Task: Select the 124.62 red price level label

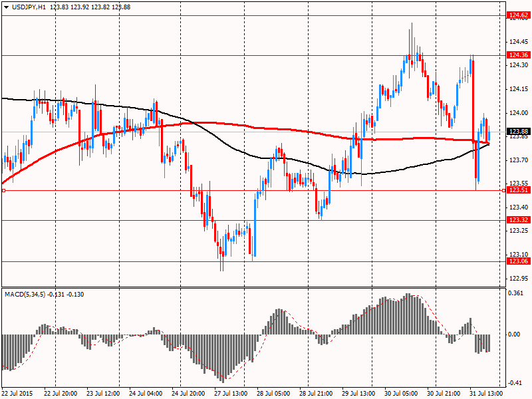Action: pyautogui.click(x=519, y=15)
